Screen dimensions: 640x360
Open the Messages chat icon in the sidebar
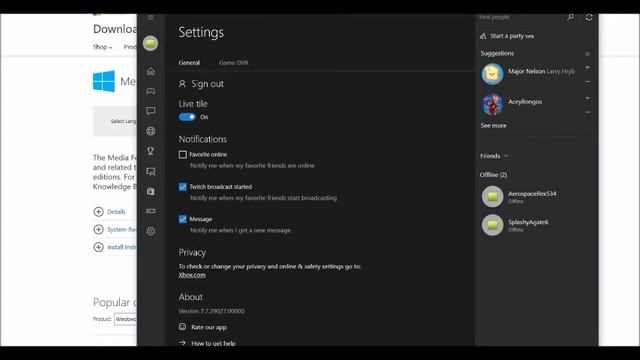coord(151,111)
